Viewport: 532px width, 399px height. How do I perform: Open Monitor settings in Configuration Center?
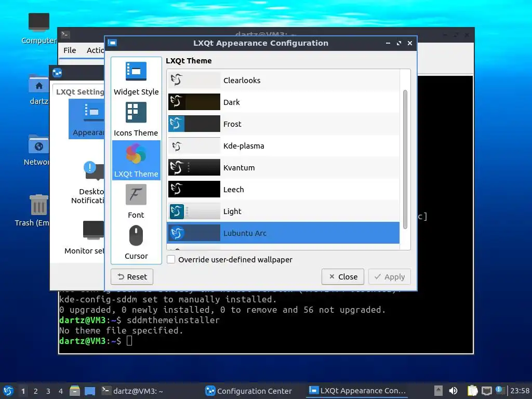[x=85, y=237]
